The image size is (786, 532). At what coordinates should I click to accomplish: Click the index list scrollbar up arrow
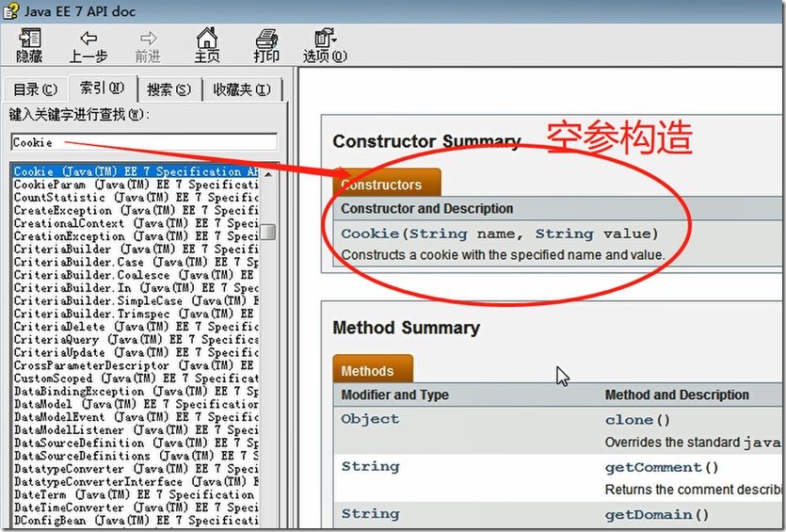tap(268, 174)
